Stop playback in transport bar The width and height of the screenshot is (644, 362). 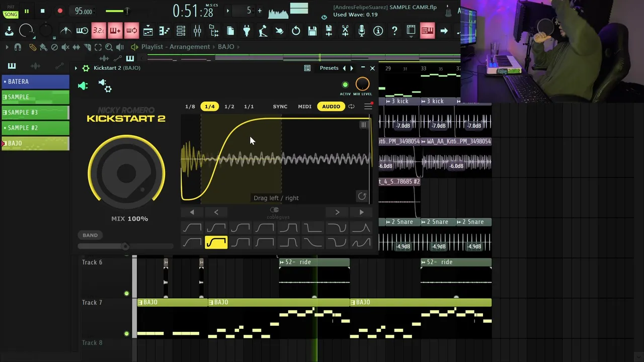[43, 11]
